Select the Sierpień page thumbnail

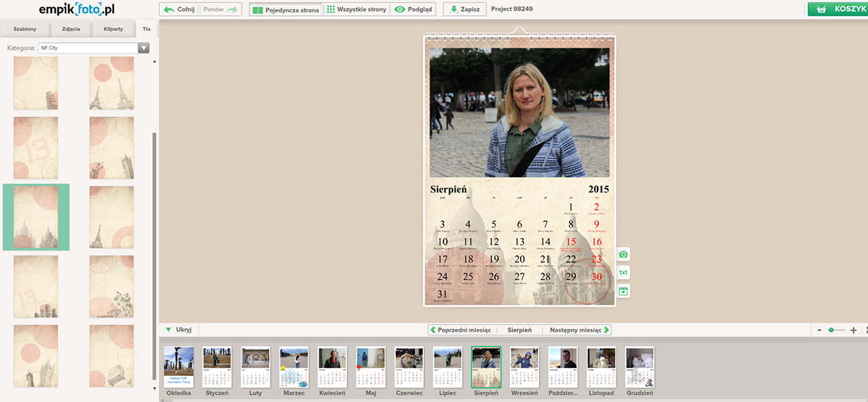click(486, 367)
